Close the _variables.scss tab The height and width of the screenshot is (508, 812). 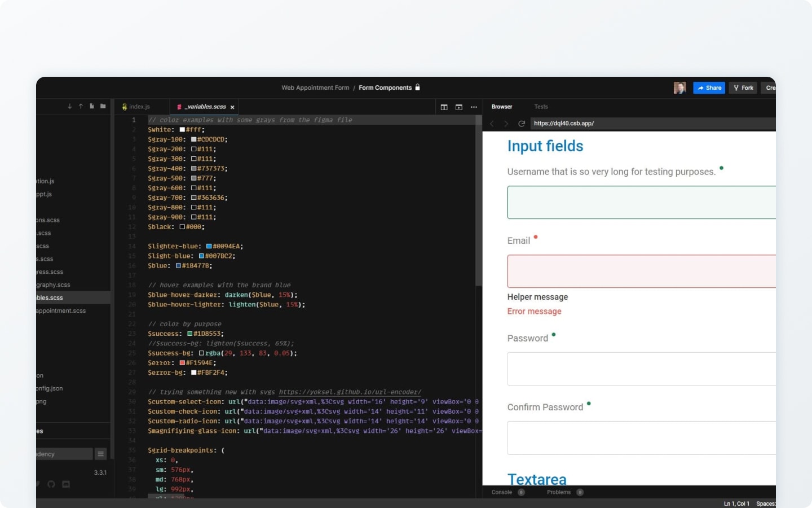232,107
